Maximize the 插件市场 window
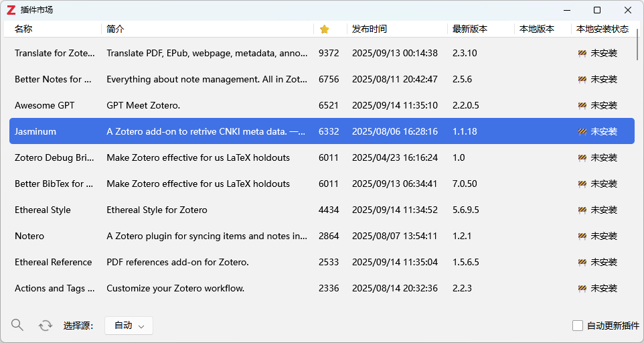Screen dimensions: 644x343 click(x=597, y=10)
